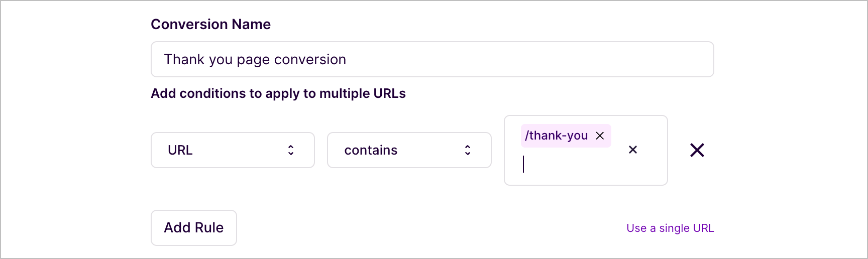868x259 pixels.
Task: Click the contains dropdown chevron icon
Action: [468, 150]
